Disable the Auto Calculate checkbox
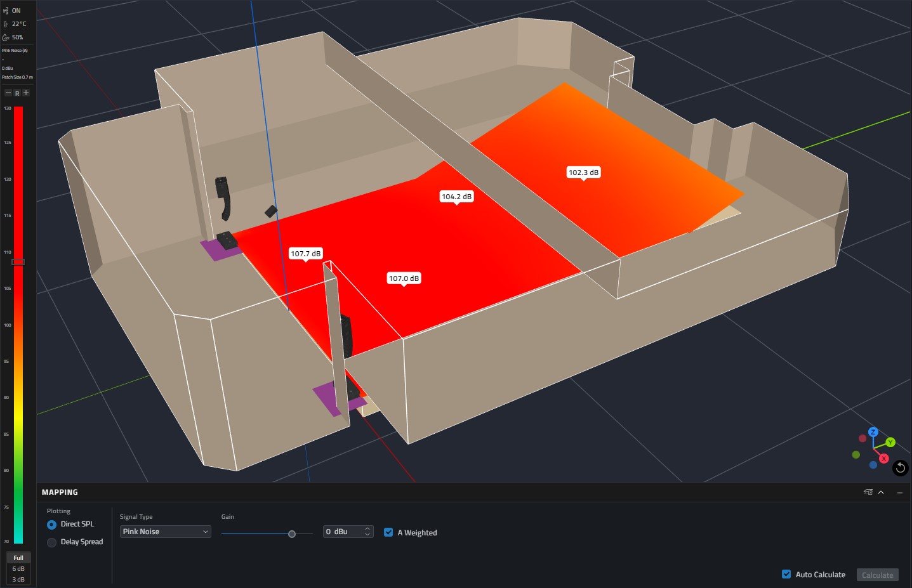 point(786,575)
